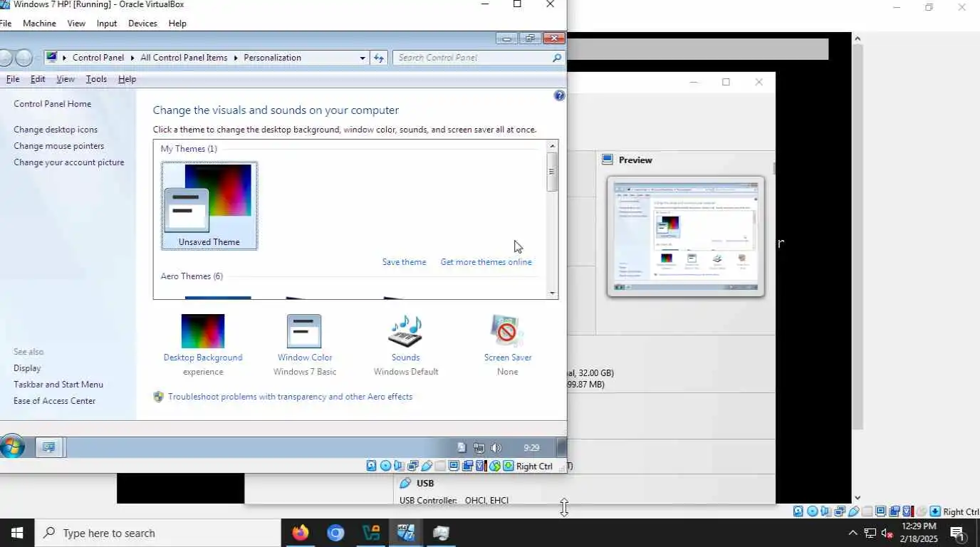Click the host Type here to search box
This screenshot has width=980, height=547.
click(158, 533)
